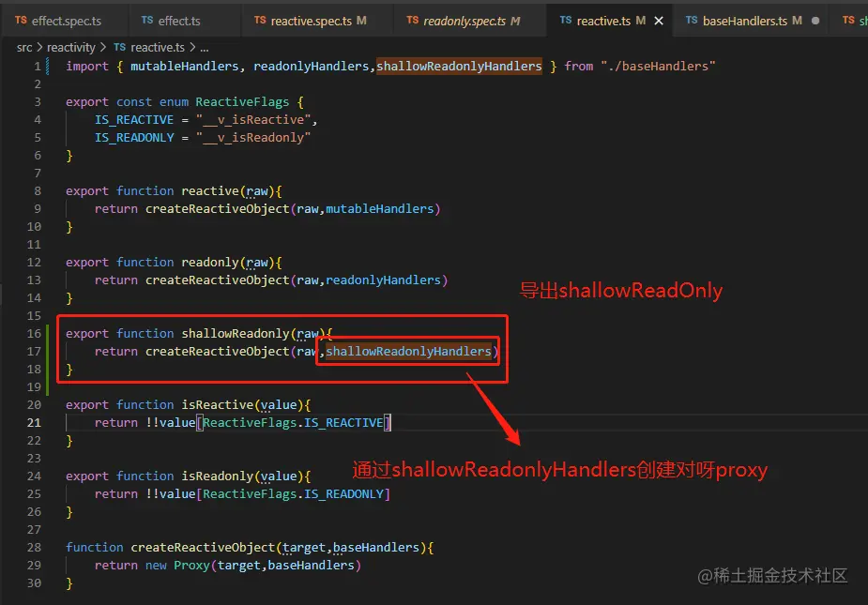
Task: Click line number 16 in gutter
Action: point(34,334)
